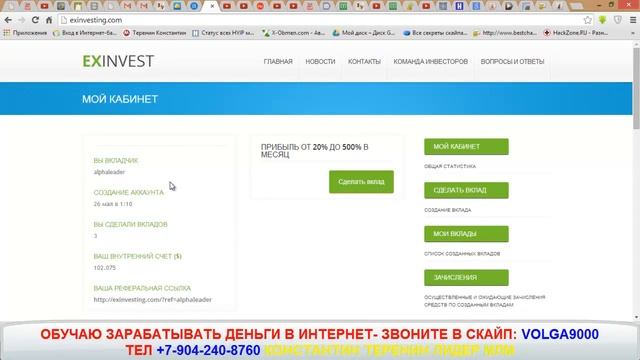The height and width of the screenshot is (360, 640).
Task: Open the HackZone.RU bookmark
Action: [576, 33]
